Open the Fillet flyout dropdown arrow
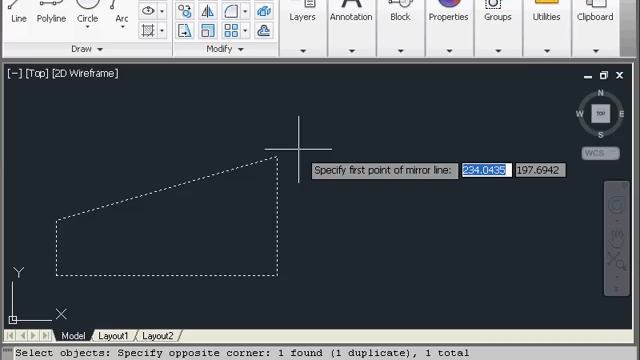The image size is (640, 360). tap(245, 11)
